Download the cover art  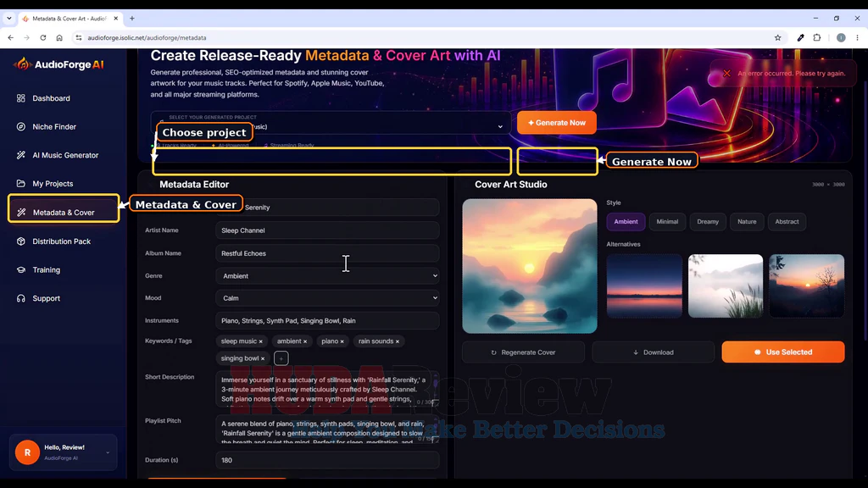tap(654, 352)
